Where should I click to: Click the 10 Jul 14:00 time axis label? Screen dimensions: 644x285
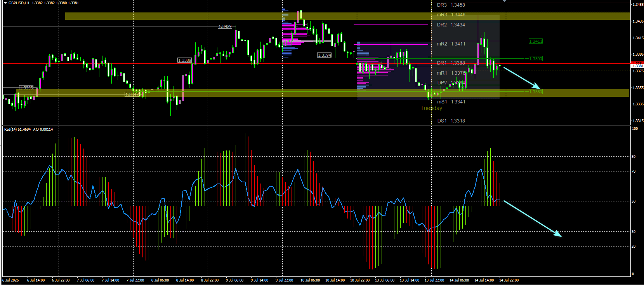(x=335, y=280)
